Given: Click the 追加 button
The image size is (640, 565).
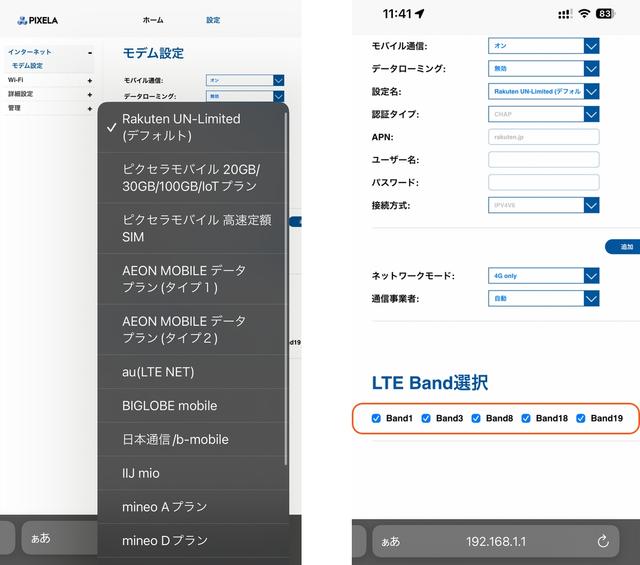Looking at the screenshot, I should click(x=624, y=247).
